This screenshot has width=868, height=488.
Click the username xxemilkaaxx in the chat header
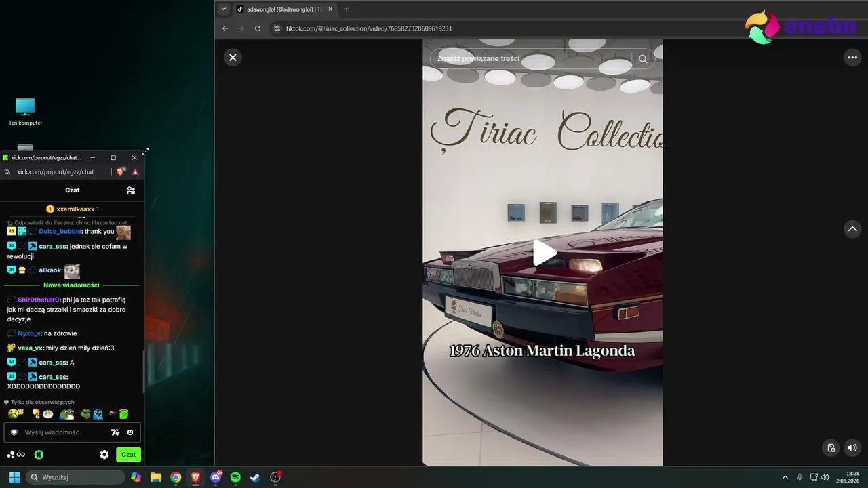[x=75, y=209]
